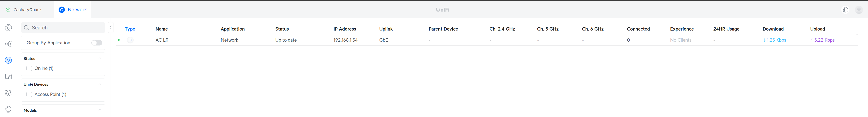Collapse the Status filter section

pos(100,58)
